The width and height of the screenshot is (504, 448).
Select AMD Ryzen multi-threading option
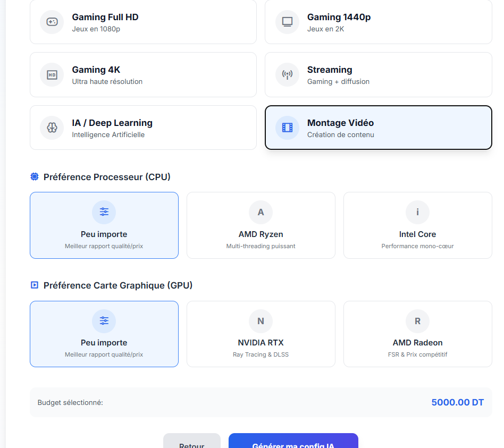click(x=261, y=225)
